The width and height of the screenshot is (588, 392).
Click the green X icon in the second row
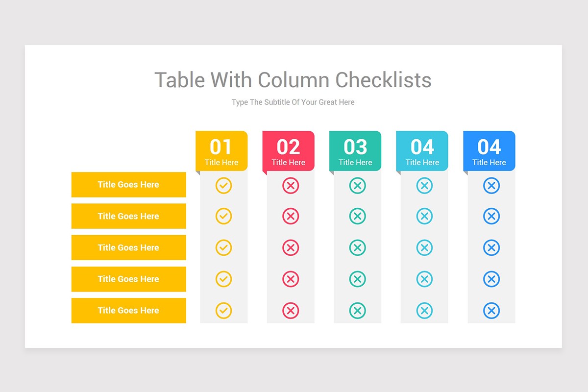(358, 217)
